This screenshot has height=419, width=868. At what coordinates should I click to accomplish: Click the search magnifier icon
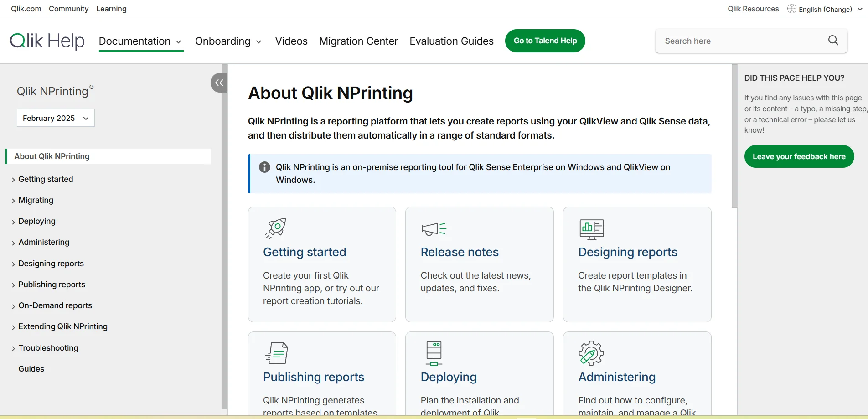click(833, 41)
